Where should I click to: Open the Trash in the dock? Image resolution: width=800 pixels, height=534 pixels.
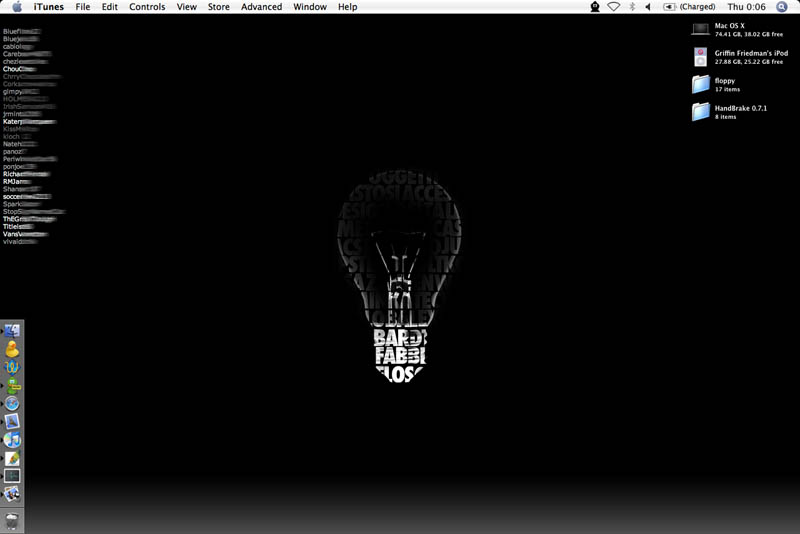12,521
